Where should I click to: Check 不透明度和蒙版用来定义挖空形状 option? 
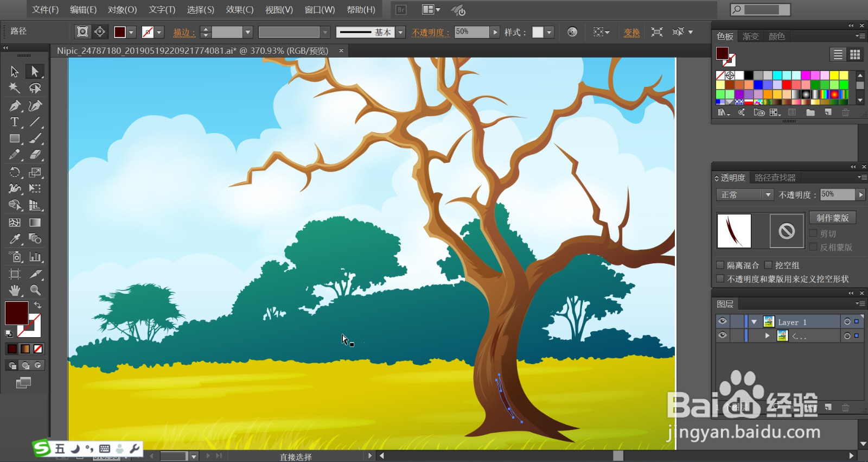click(720, 279)
